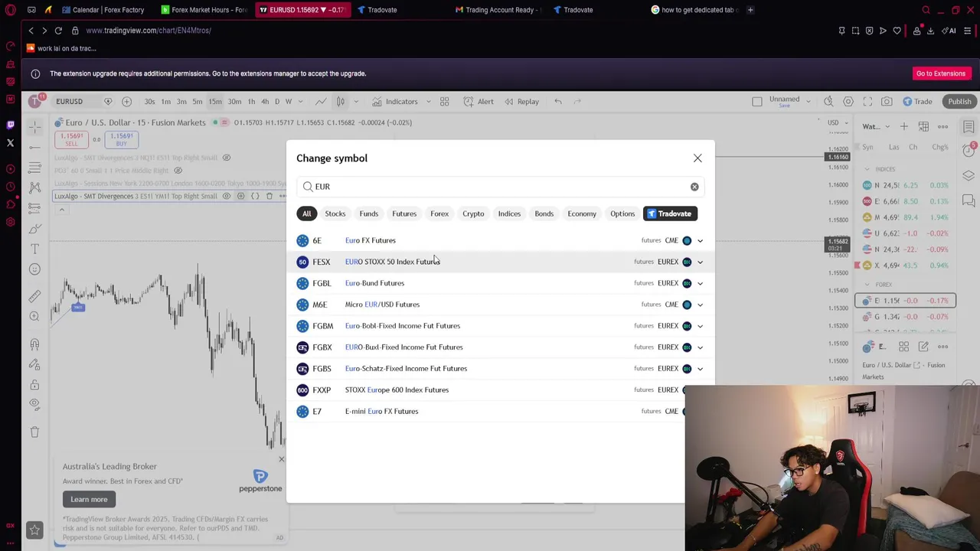Viewport: 980px width, 551px height.
Task: Undo the last chart action
Action: [x=558, y=102]
